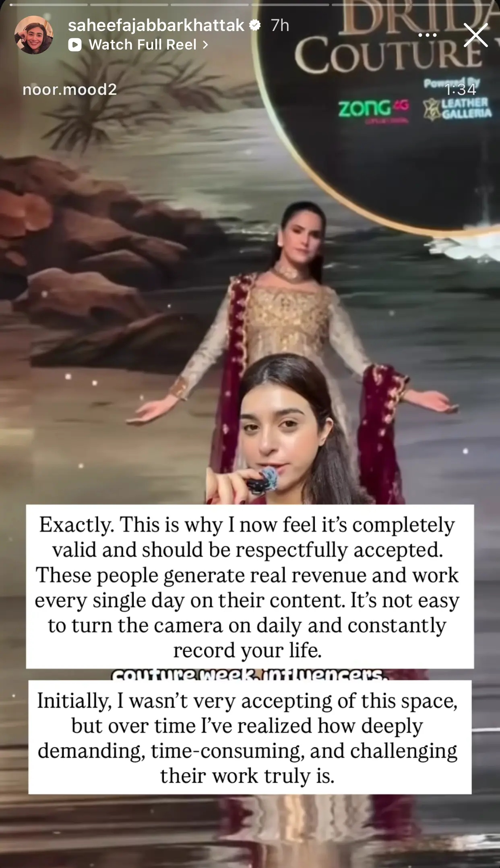The height and width of the screenshot is (868, 500).
Task: Jump to the fourth story progress segment
Action: [x=290, y=5]
